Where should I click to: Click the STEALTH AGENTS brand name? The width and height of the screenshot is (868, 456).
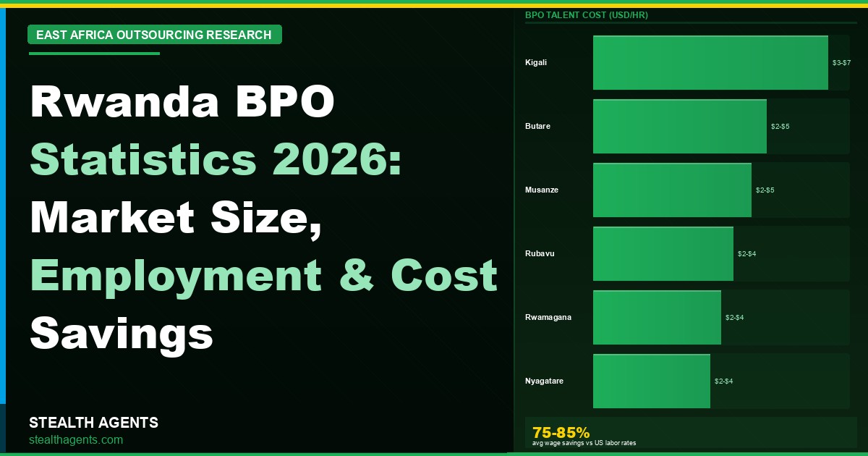(93, 423)
